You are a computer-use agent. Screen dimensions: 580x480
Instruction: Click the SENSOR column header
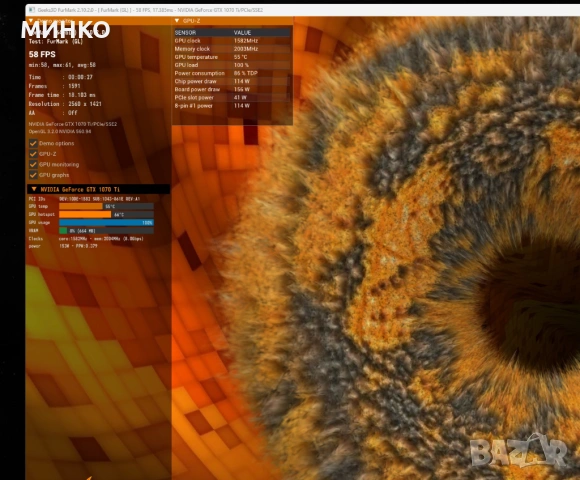pos(185,33)
